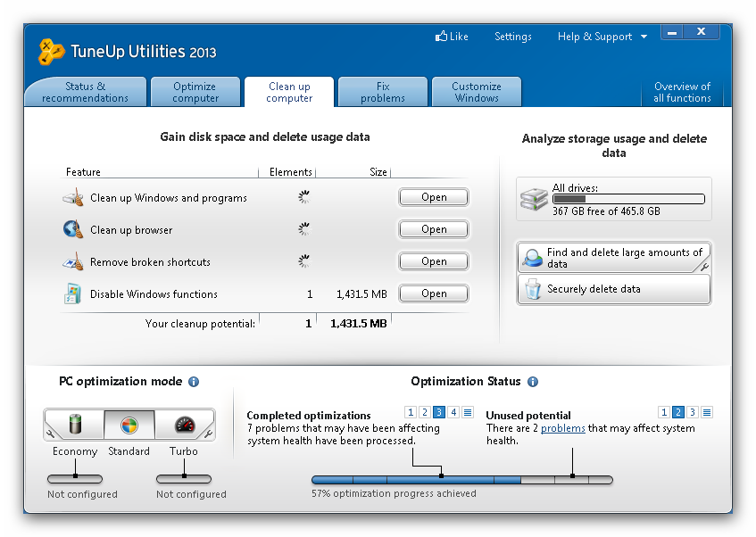This screenshot has height=537, width=756.
Task: Click the Turbo configuration slider
Action: (184, 479)
